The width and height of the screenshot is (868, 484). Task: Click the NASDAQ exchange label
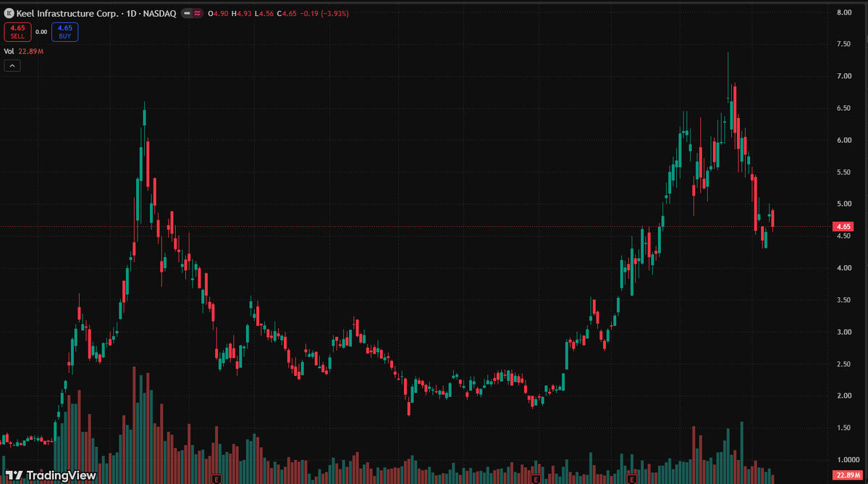click(159, 13)
